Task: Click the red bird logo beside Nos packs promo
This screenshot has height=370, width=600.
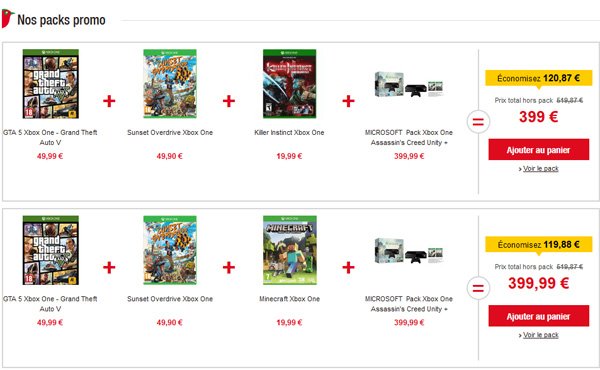Action: click(x=8, y=19)
